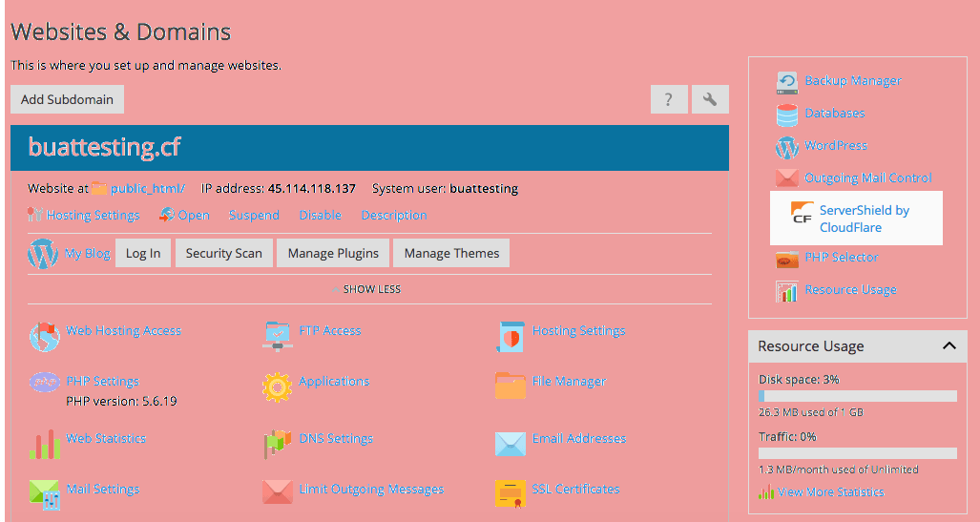Click the Manage Plugins button
The width and height of the screenshot is (980, 522).
[x=333, y=253]
